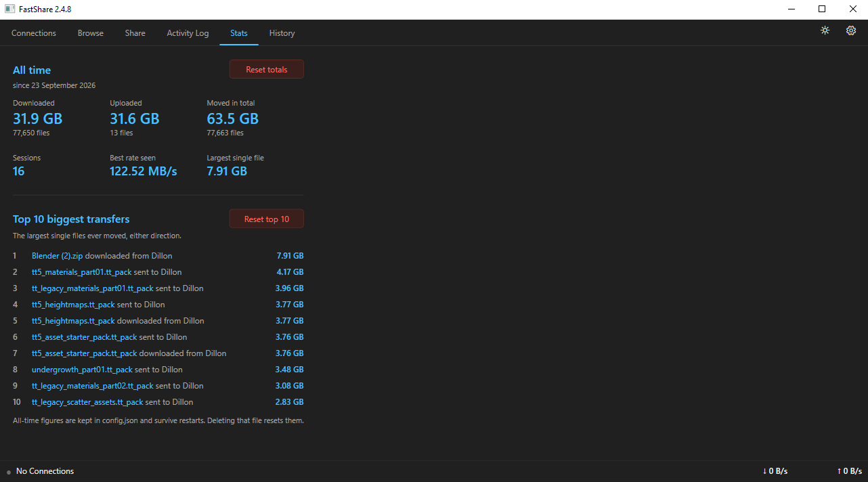Screen dimensions: 868x482
Task: Click the upload speed indicator 0 B/s
Action: pyautogui.click(x=850, y=471)
